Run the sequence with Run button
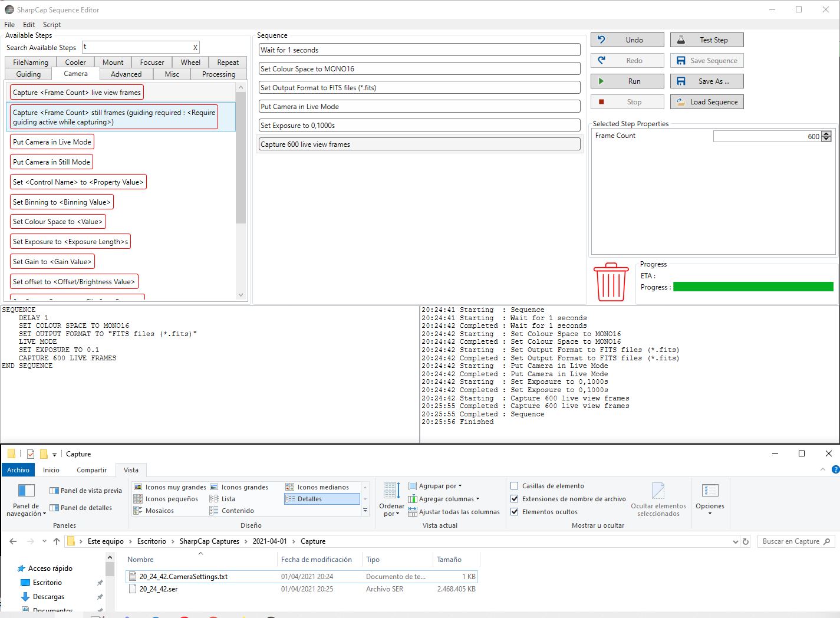The height and width of the screenshot is (618, 840). (x=627, y=81)
